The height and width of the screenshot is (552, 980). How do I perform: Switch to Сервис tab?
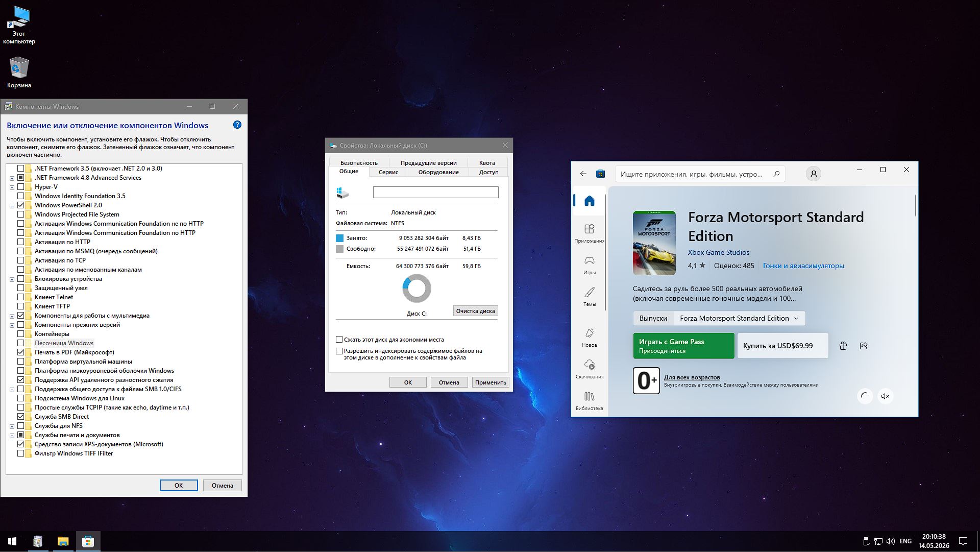click(388, 172)
